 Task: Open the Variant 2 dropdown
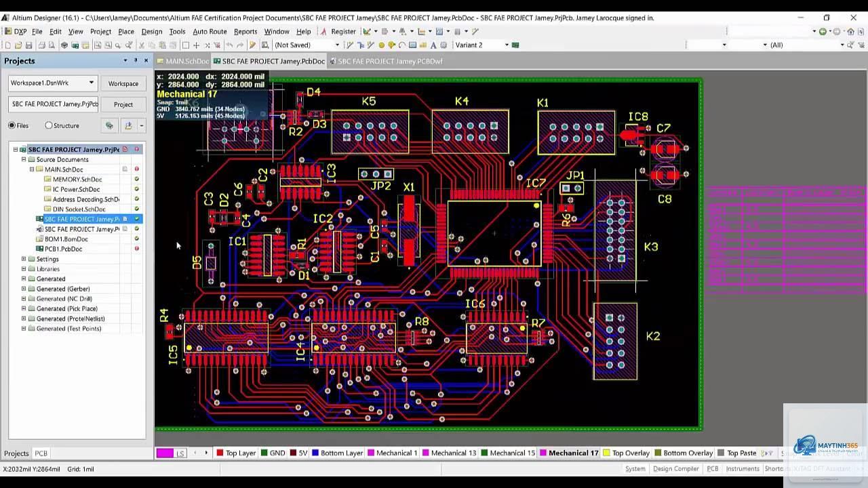tap(507, 45)
